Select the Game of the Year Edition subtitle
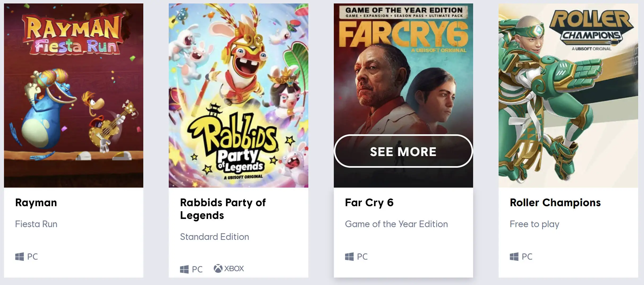Viewport: 644px width, 285px height. tap(396, 224)
